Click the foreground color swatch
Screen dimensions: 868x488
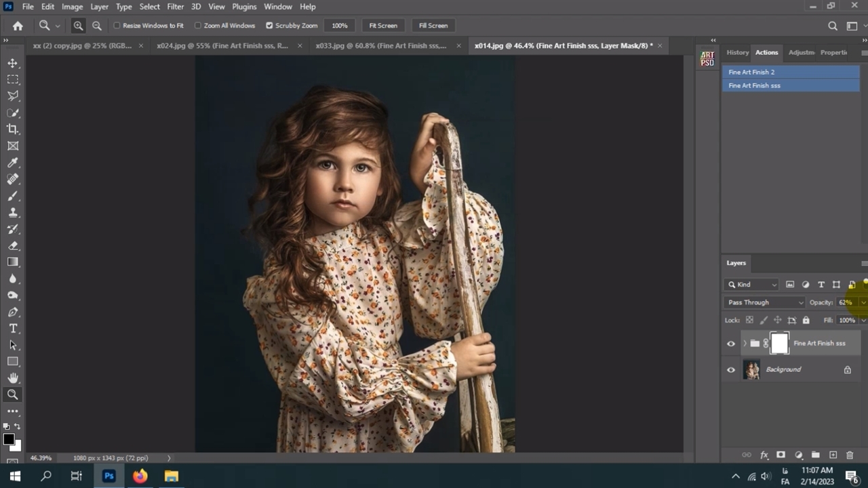coord(8,439)
